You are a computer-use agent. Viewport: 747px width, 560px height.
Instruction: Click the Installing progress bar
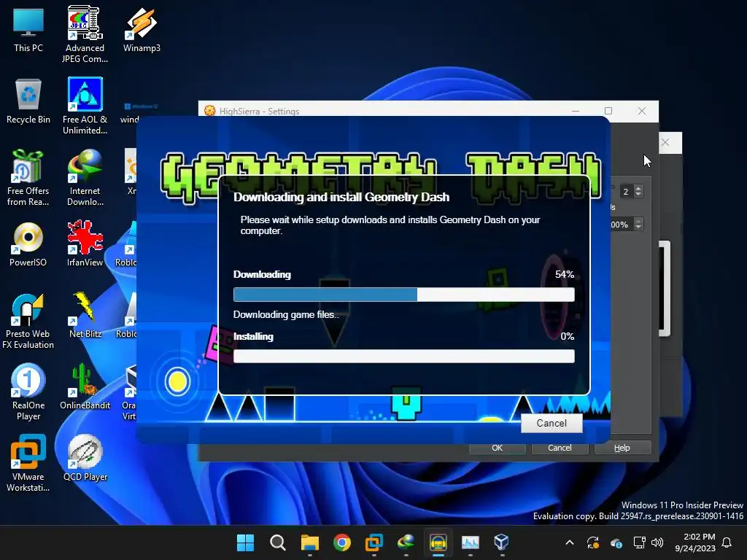404,356
